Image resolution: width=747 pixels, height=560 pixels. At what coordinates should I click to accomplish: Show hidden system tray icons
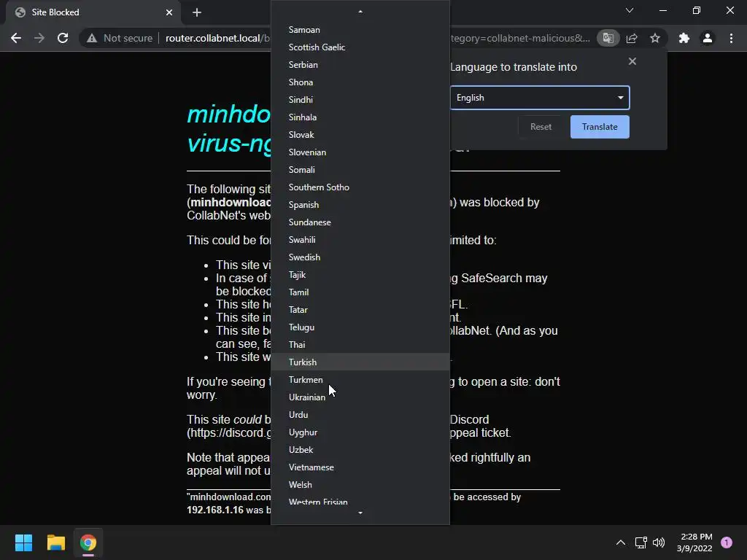coord(621,542)
